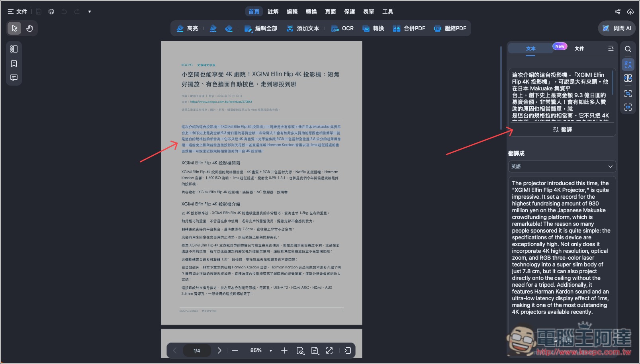Open the 頁面 tab
The image size is (640, 364).
[x=331, y=12]
